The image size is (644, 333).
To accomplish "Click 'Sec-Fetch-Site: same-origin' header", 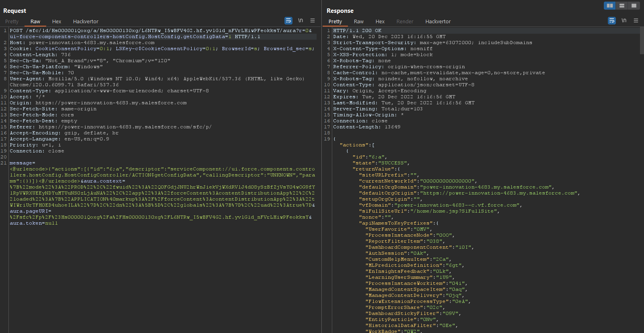I will 53,109.
